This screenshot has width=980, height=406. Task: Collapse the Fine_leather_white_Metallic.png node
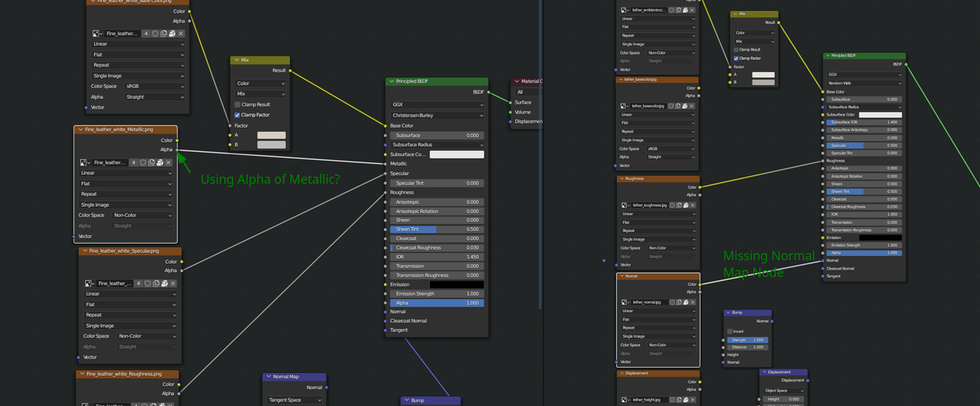coord(80,130)
